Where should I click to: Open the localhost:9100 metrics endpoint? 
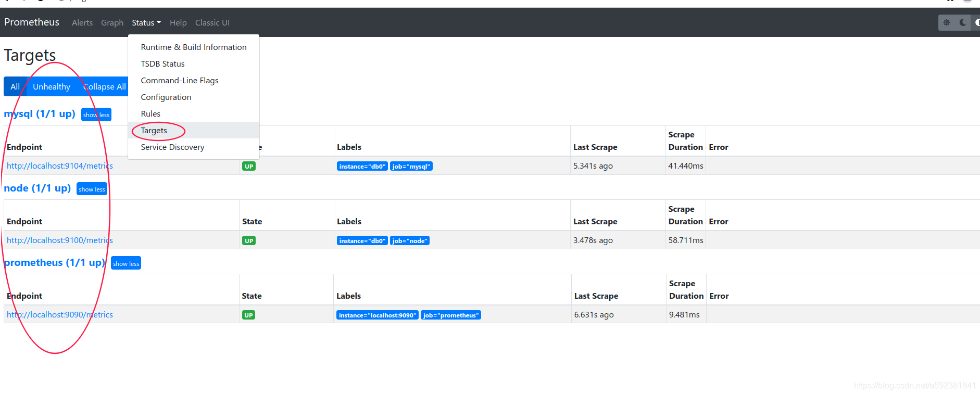60,240
